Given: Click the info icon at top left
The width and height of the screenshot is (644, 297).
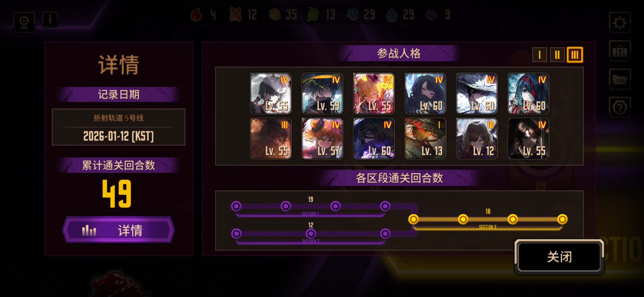Looking at the screenshot, I should click(x=50, y=20).
